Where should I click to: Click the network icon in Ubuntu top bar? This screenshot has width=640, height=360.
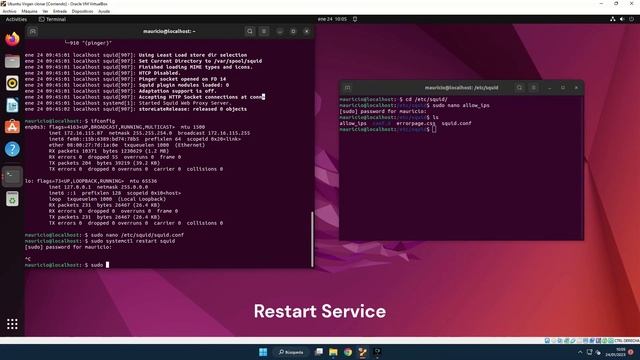(613, 19)
